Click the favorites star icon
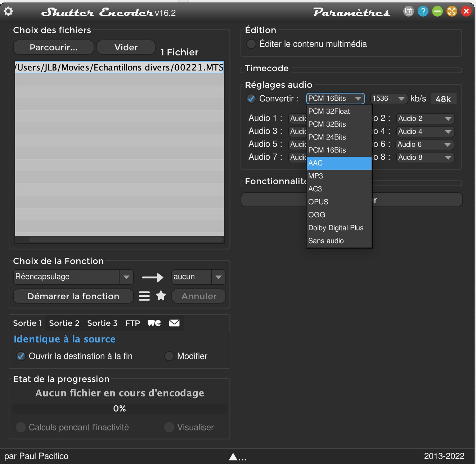The height and width of the screenshot is (464, 476). 161,296
